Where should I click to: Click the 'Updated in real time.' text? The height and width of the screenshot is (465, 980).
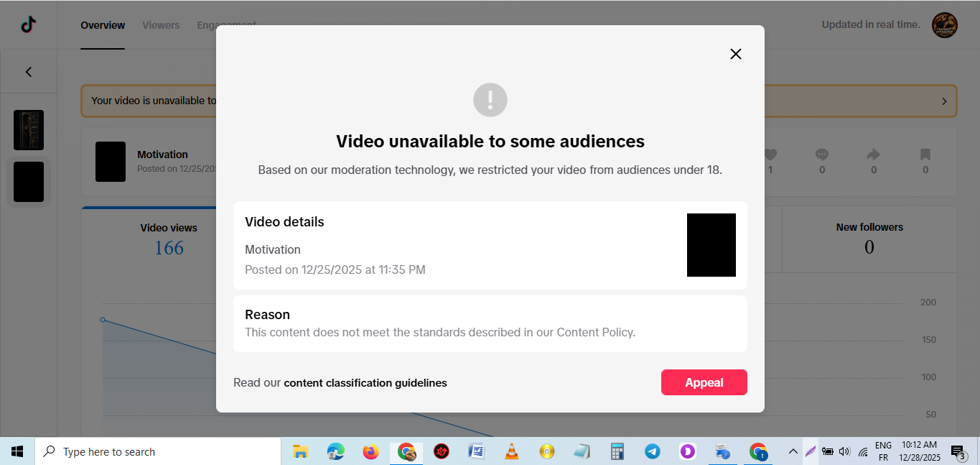coord(871,24)
